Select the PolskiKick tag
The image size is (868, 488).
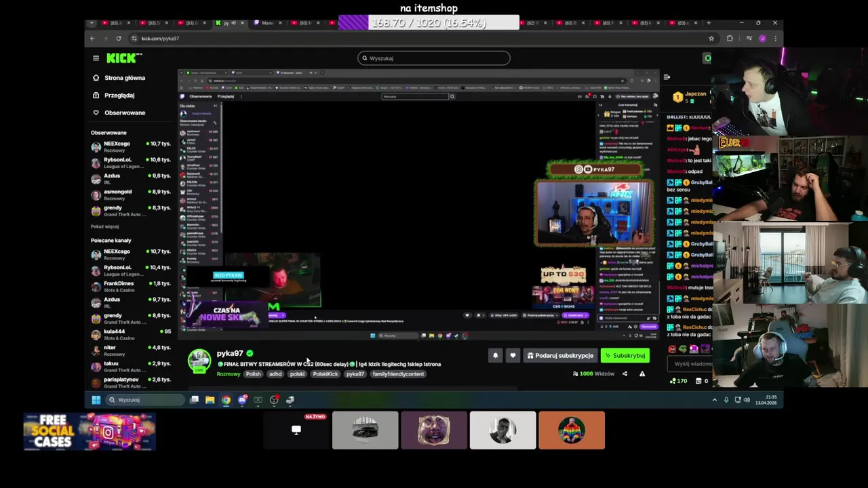coord(325,374)
